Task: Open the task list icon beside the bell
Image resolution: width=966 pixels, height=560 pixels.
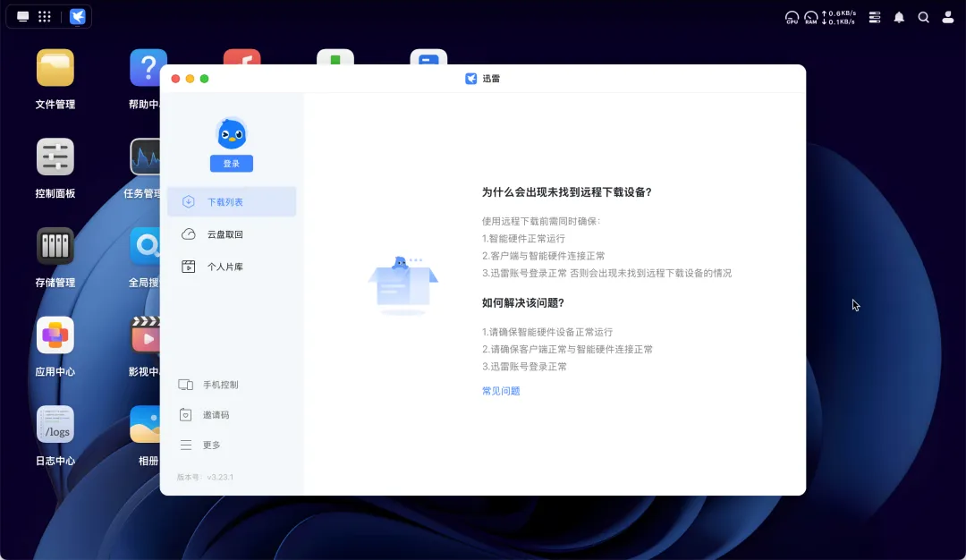Action: (874, 17)
